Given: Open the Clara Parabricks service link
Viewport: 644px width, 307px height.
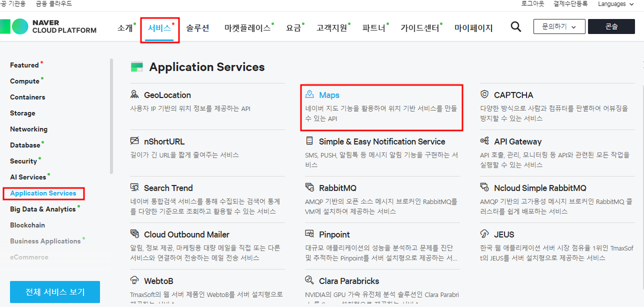Looking at the screenshot, I should 349,281.
